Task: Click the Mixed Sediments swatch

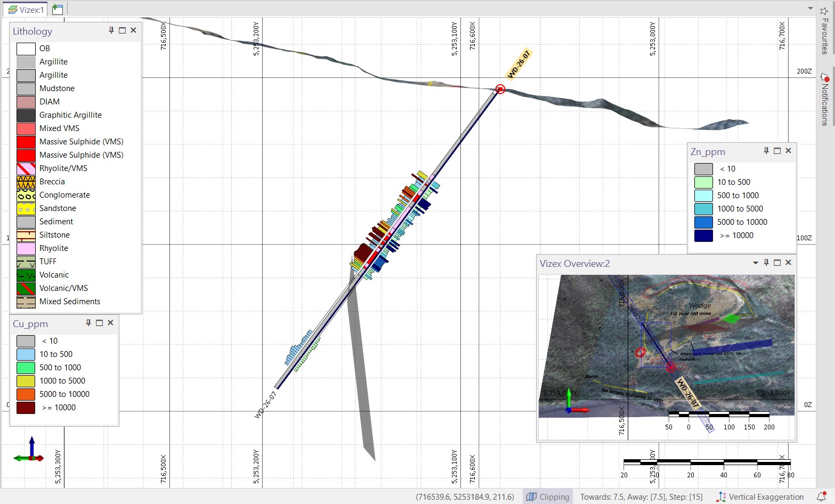Action: pos(26,302)
